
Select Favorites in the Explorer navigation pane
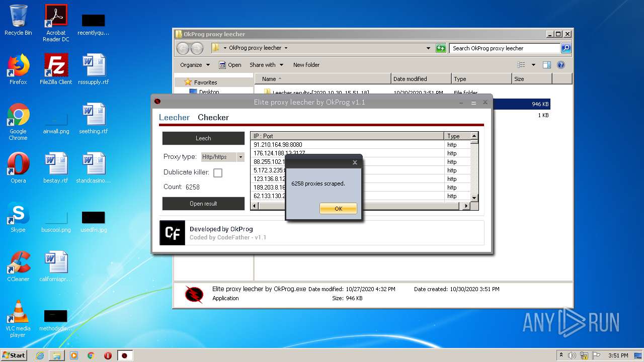coord(206,82)
